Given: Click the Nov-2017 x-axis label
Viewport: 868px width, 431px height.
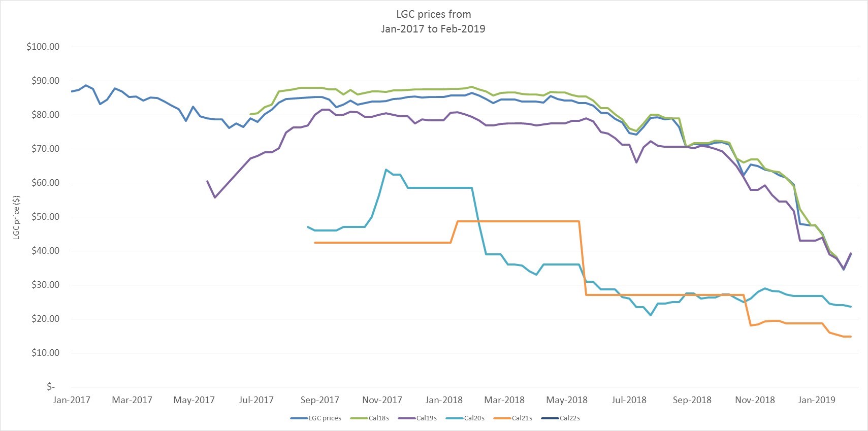Looking at the screenshot, I should [x=382, y=400].
